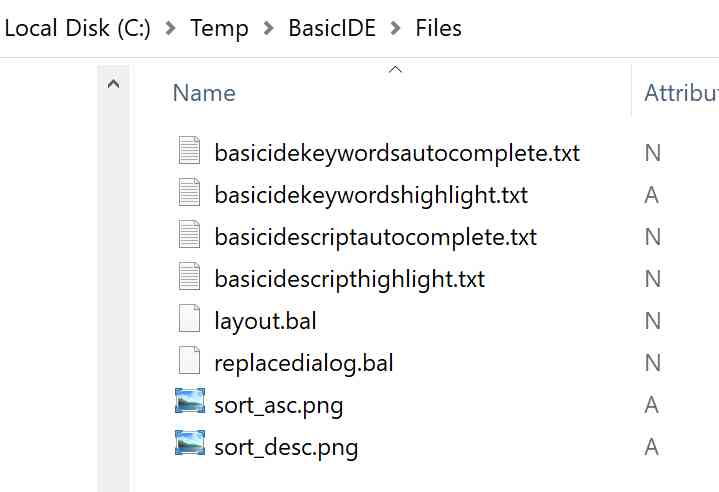Click the navigation pane scroll up arrow
The width and height of the screenshot is (719, 492).
113,85
